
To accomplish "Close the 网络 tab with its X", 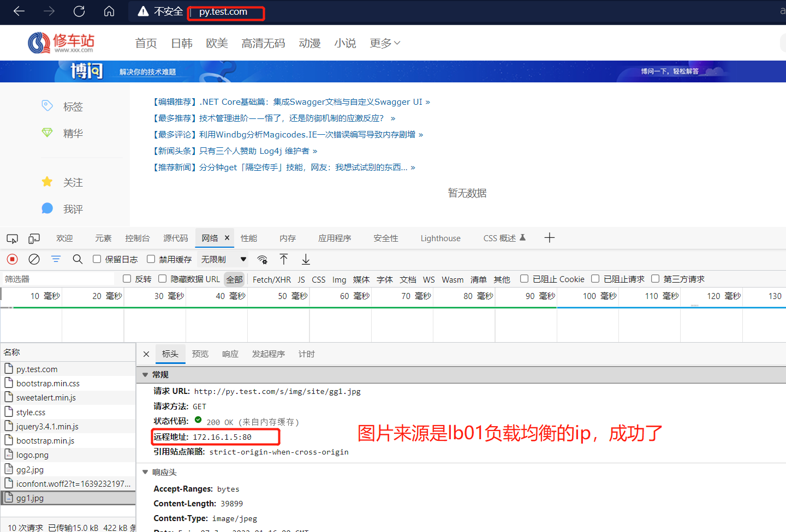I will [x=227, y=238].
